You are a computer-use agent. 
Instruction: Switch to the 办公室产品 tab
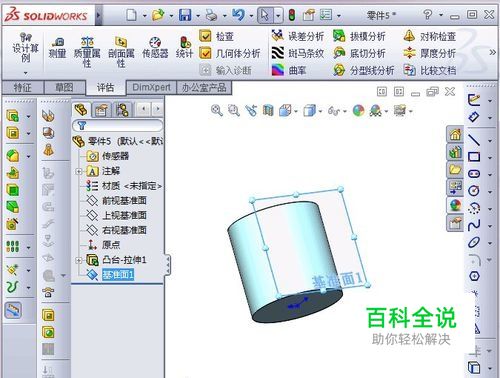point(204,87)
